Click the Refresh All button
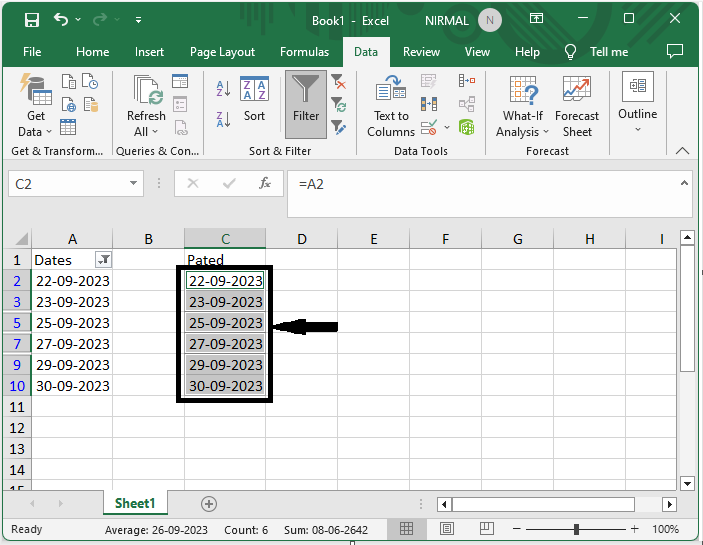Image resolution: width=703 pixels, height=545 pixels. click(x=146, y=106)
